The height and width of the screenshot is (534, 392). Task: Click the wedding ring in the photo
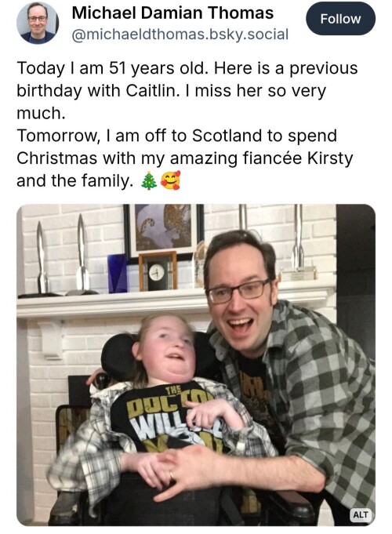pyautogui.click(x=172, y=476)
